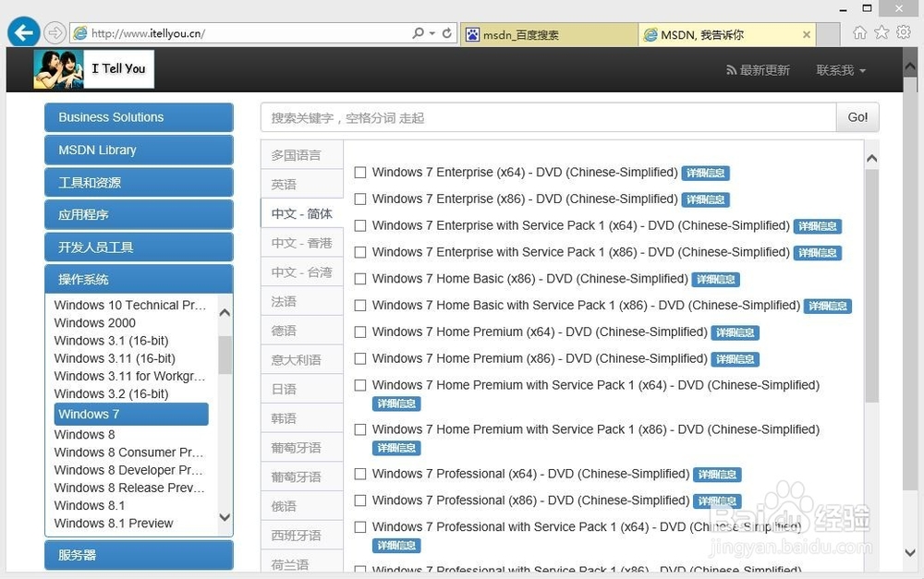Show 详细信息 for Windows 7 Professional (x64)
Image resolution: width=924 pixels, height=579 pixels.
(x=717, y=475)
